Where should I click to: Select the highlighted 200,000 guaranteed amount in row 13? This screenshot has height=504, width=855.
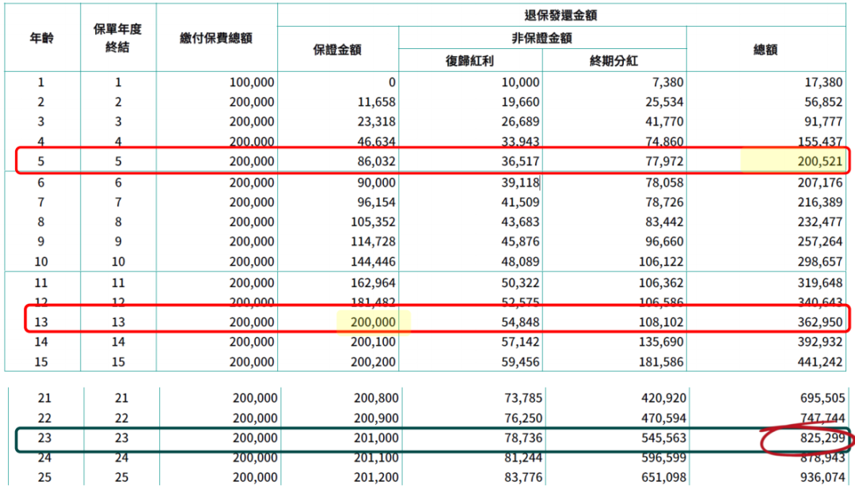tap(373, 322)
